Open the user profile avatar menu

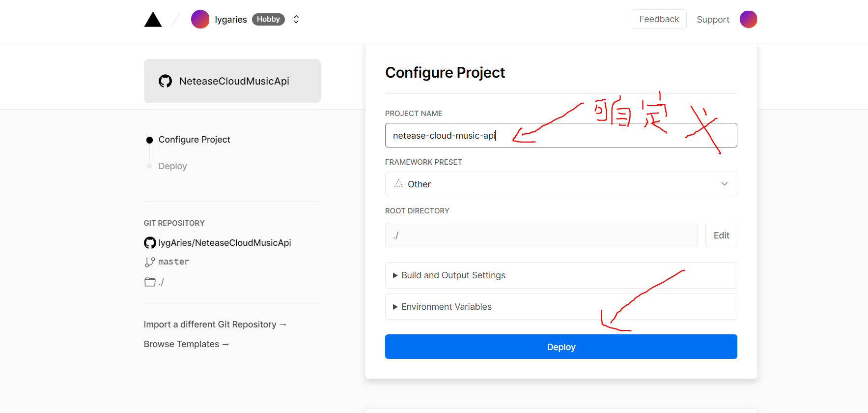748,19
